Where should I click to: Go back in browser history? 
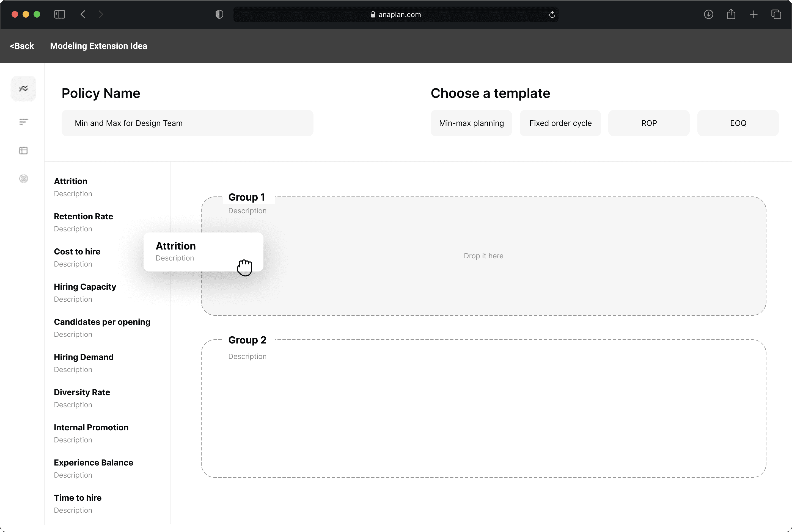83,14
